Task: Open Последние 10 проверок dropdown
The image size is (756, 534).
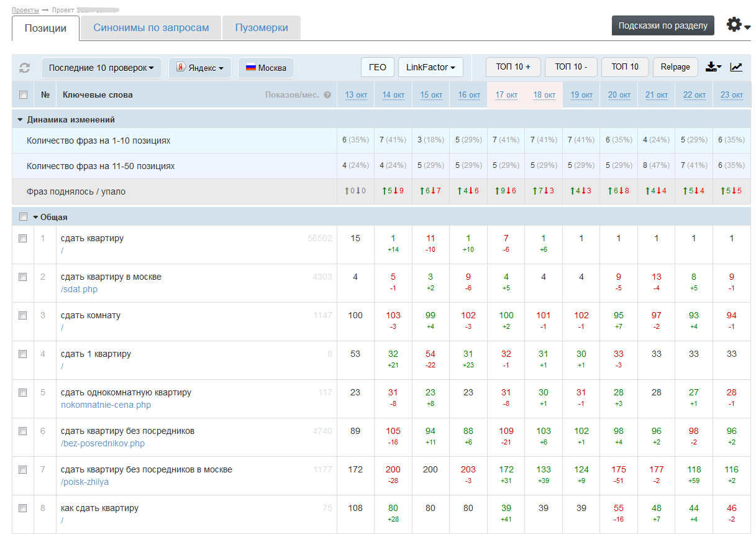Action: [101, 68]
